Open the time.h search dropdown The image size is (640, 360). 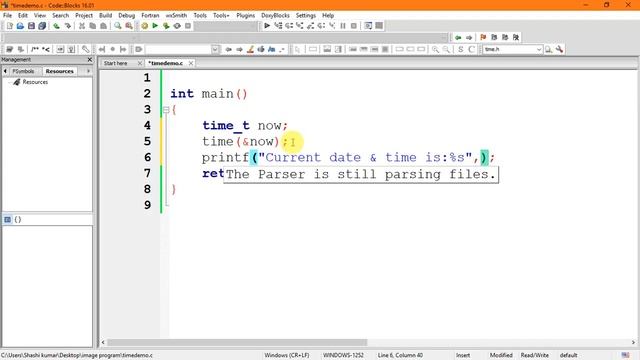coord(539,49)
